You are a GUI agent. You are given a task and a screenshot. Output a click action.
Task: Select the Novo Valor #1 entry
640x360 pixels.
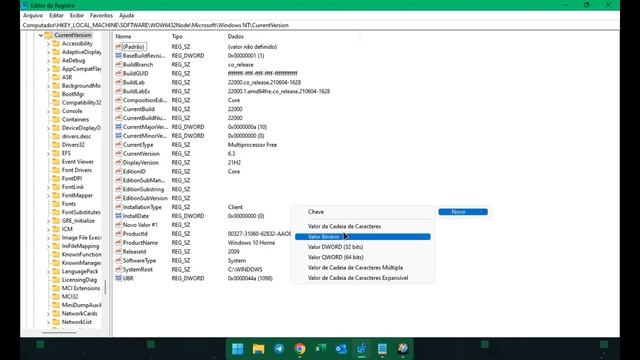tap(140, 225)
